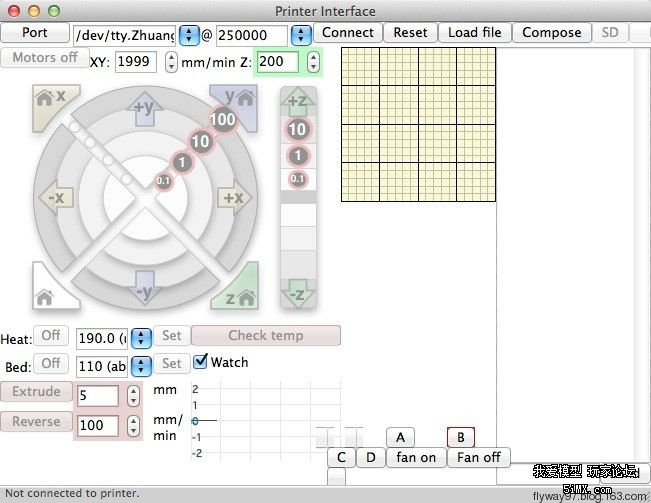Click the Reverse button
Viewport: 651px width, 503px height.
(x=37, y=421)
